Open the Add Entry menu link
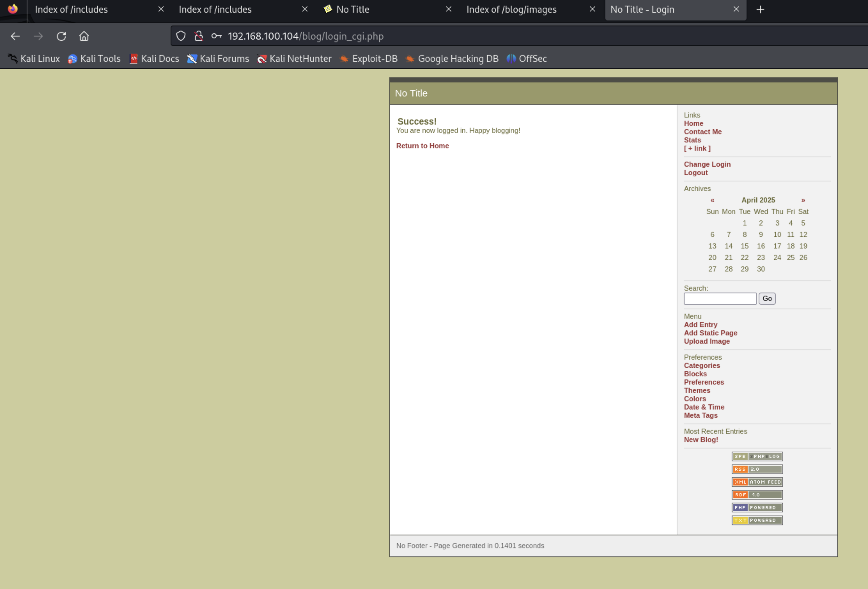Screen dimensions: 868x589 (700, 325)
